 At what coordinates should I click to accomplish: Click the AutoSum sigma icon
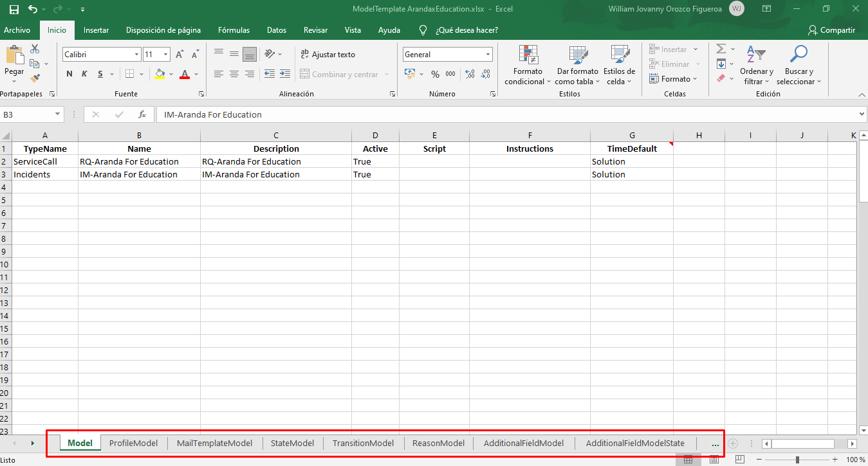coord(721,49)
